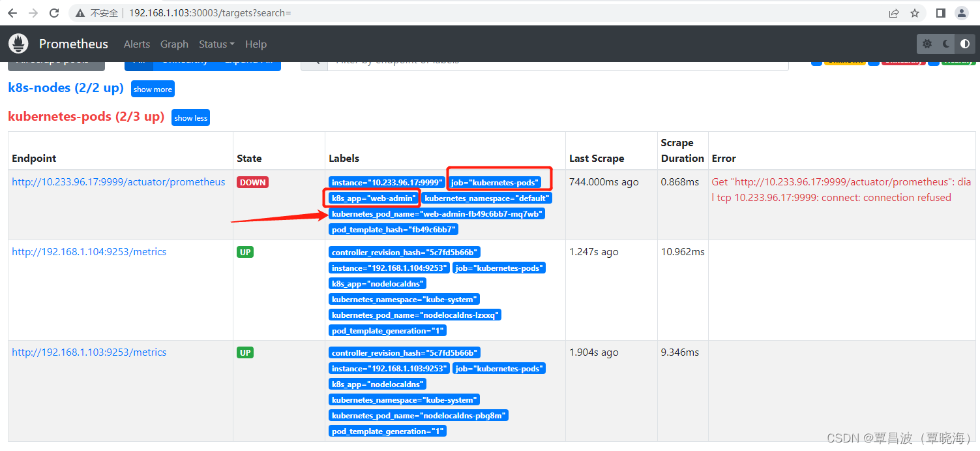Click the '不安全' security warning icon
The height and width of the screenshot is (451, 980).
tap(80, 12)
